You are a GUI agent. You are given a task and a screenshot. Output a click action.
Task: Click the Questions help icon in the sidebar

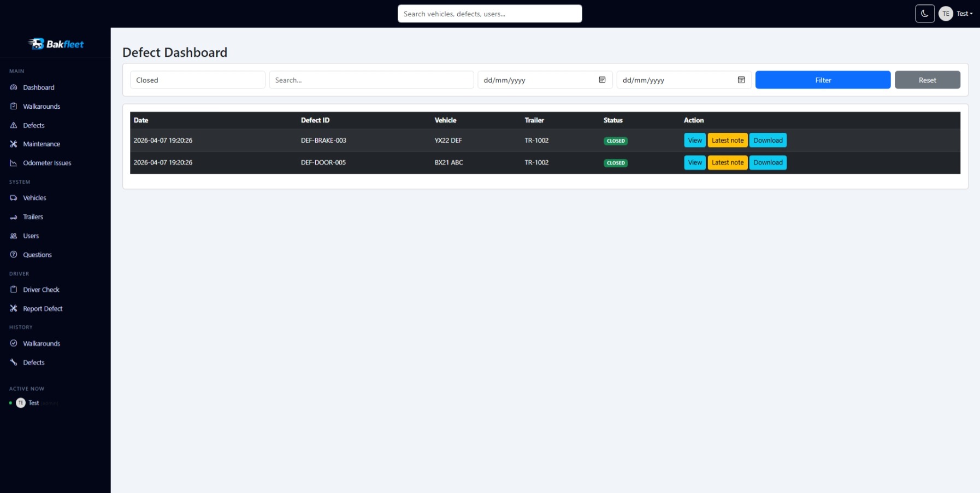pos(14,255)
